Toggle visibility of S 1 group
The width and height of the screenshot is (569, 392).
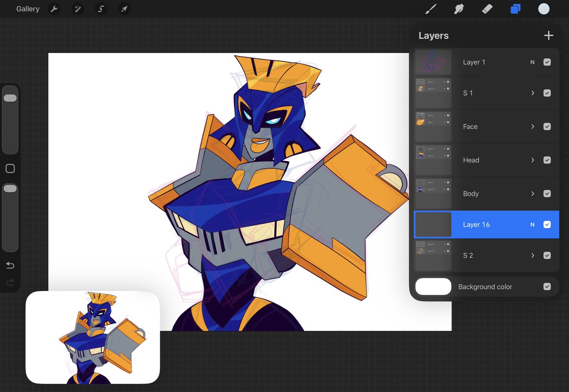(x=547, y=93)
